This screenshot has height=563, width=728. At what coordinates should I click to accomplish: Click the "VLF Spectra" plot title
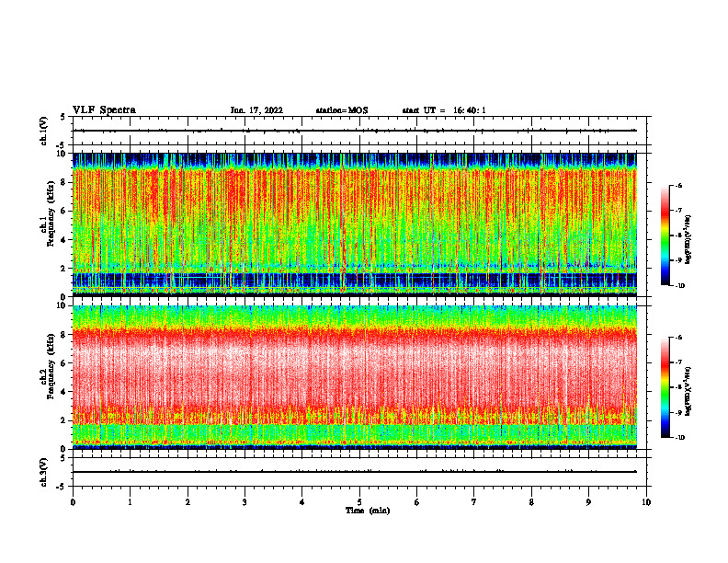104,110
